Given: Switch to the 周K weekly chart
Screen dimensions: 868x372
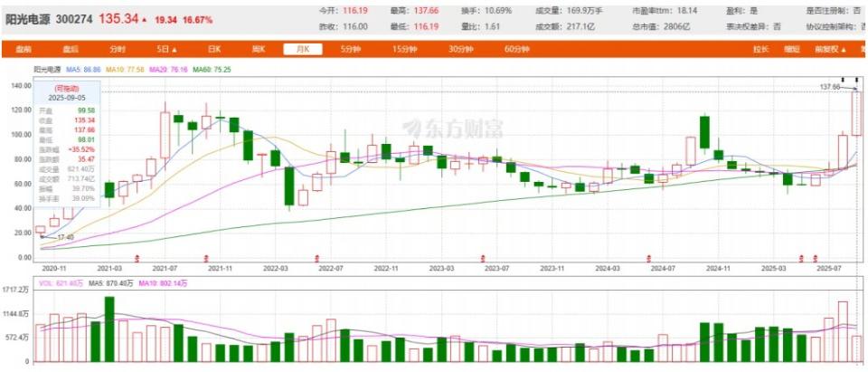Looking at the screenshot, I should click(x=259, y=50).
